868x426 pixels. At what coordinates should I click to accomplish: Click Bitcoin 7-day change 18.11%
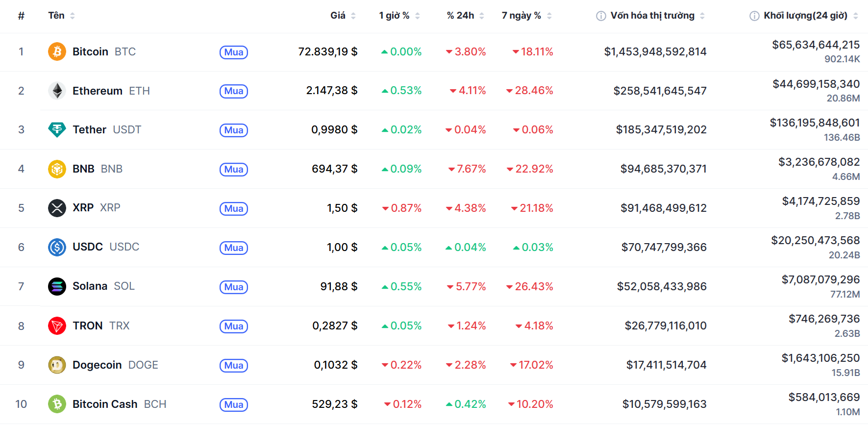(x=533, y=51)
